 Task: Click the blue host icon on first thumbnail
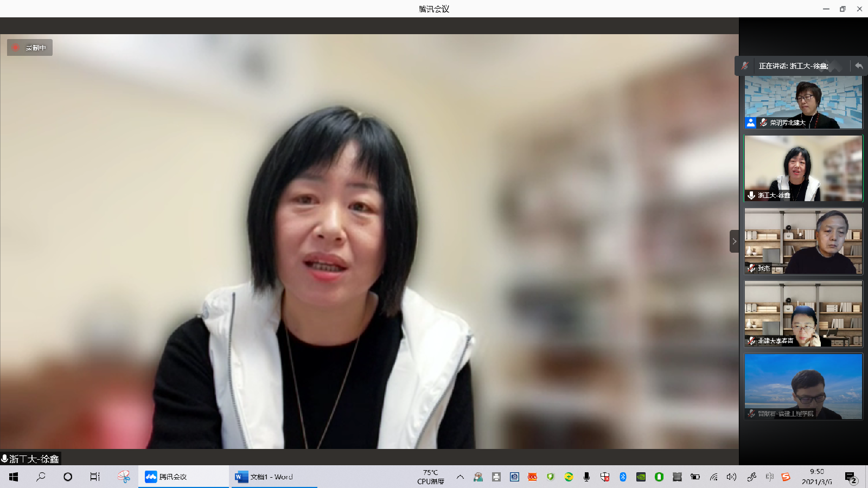(750, 123)
